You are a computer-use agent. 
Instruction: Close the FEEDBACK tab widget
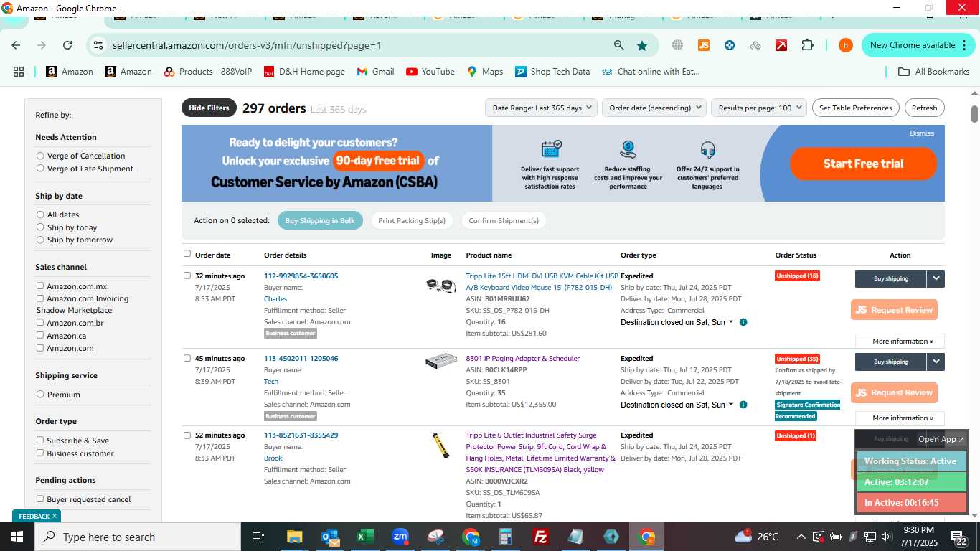coord(55,516)
